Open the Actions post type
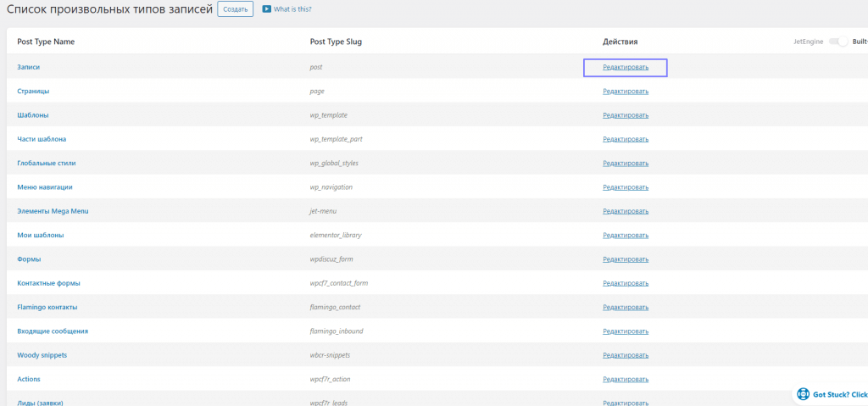Screen dimensions: 868x406 point(29,380)
